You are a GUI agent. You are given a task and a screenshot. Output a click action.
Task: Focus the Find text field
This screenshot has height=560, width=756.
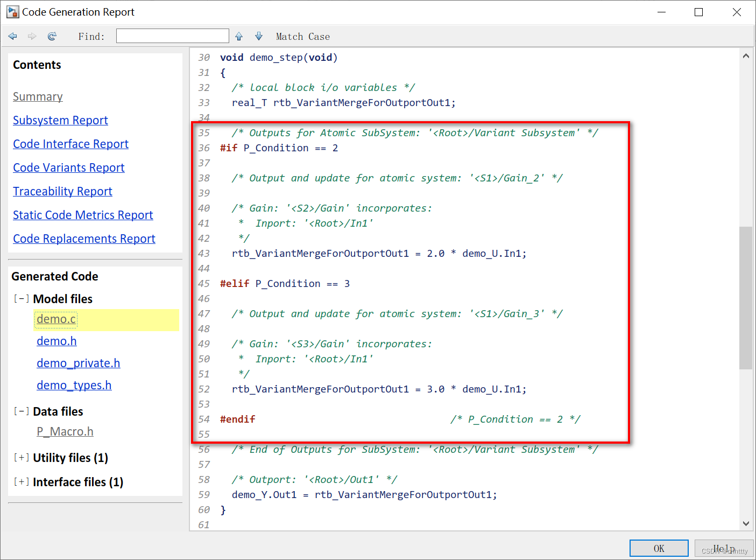click(x=173, y=36)
